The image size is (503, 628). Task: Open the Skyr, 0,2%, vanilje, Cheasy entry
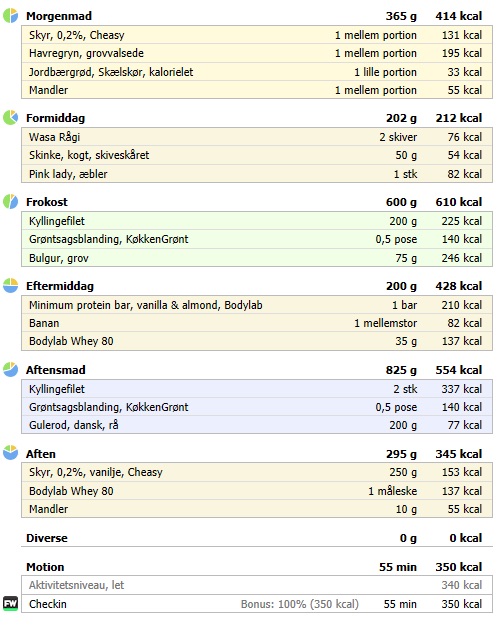pyautogui.click(x=257, y=472)
